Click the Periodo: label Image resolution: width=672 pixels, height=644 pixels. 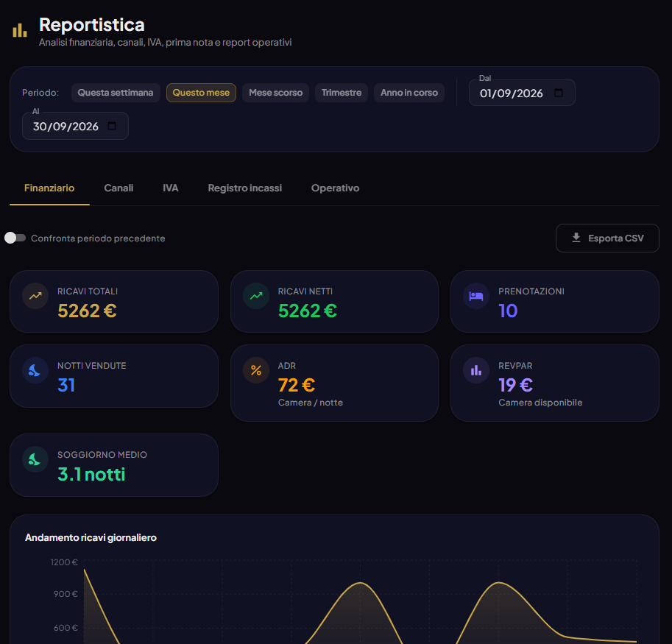coord(40,93)
